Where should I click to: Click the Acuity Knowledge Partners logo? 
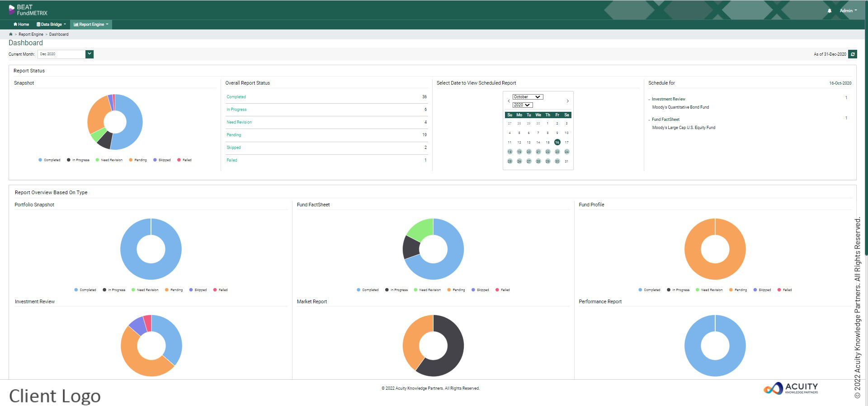791,388
